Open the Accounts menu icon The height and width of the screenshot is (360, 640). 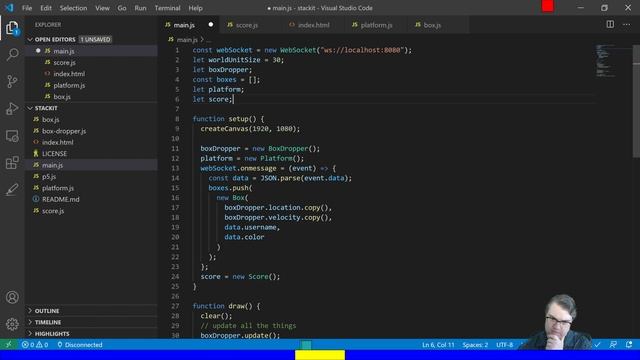[12, 297]
